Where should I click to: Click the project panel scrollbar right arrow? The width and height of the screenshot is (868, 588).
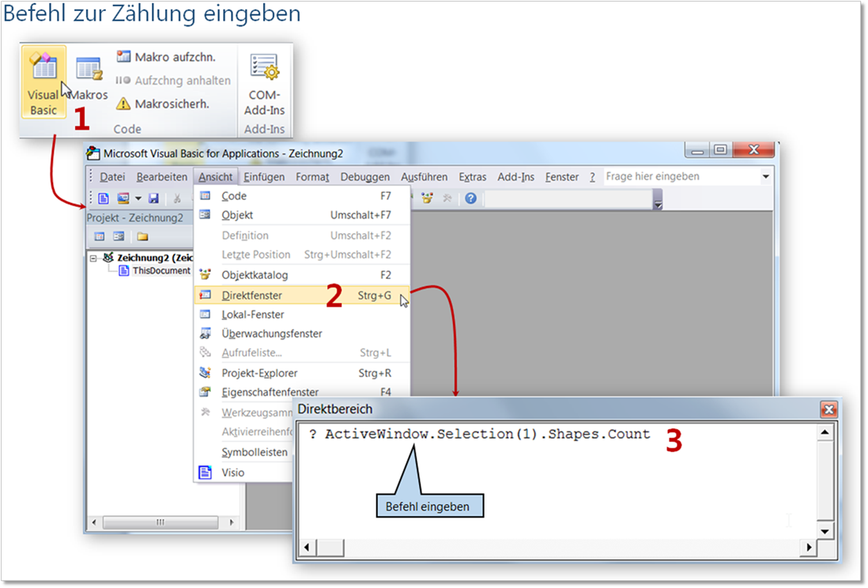[x=232, y=522]
